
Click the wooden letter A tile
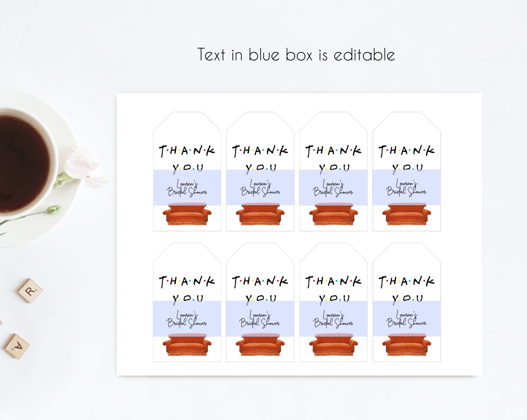coord(17,346)
